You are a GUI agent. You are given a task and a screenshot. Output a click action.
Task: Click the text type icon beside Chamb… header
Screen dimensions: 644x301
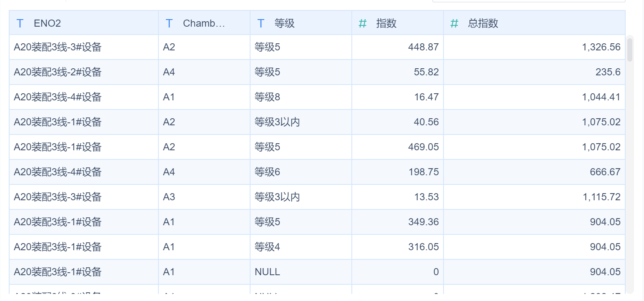169,23
